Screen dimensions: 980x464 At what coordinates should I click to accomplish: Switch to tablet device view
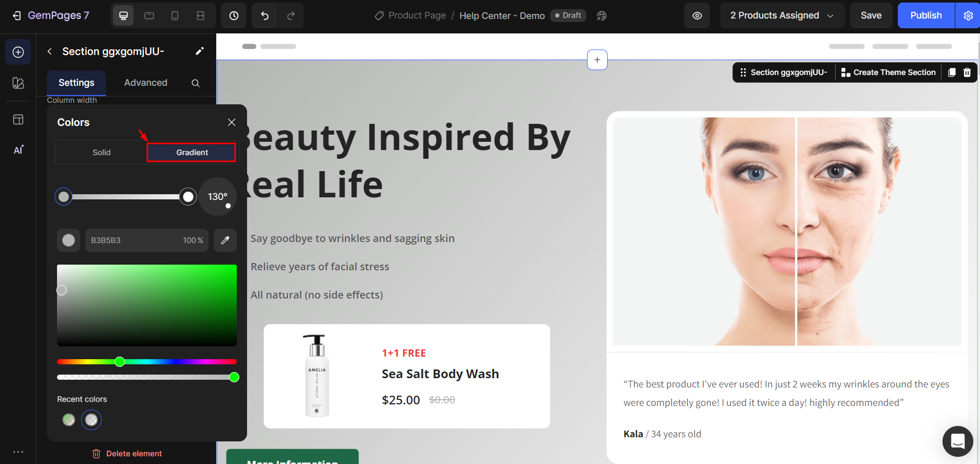149,15
